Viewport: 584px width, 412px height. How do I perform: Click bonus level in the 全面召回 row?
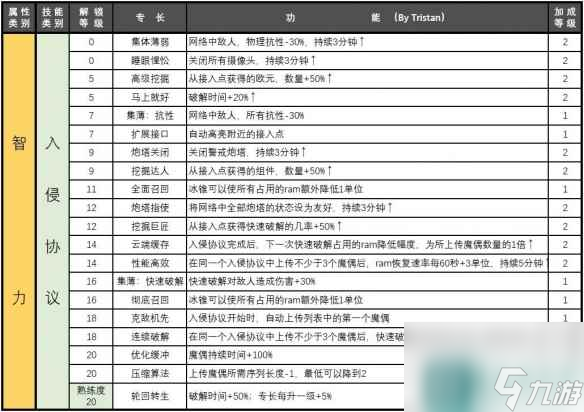(565, 189)
